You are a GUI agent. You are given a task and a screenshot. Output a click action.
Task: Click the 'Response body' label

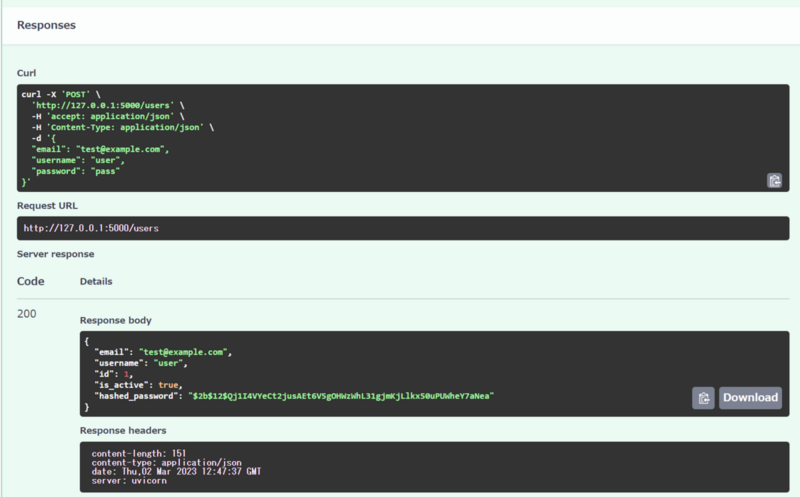click(116, 320)
